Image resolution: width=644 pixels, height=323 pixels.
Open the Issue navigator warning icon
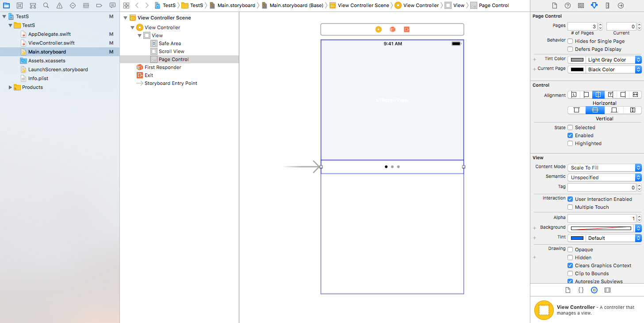click(59, 5)
